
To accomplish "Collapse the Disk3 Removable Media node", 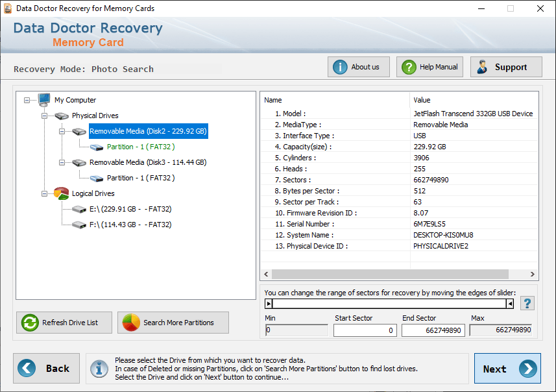I will point(62,162).
